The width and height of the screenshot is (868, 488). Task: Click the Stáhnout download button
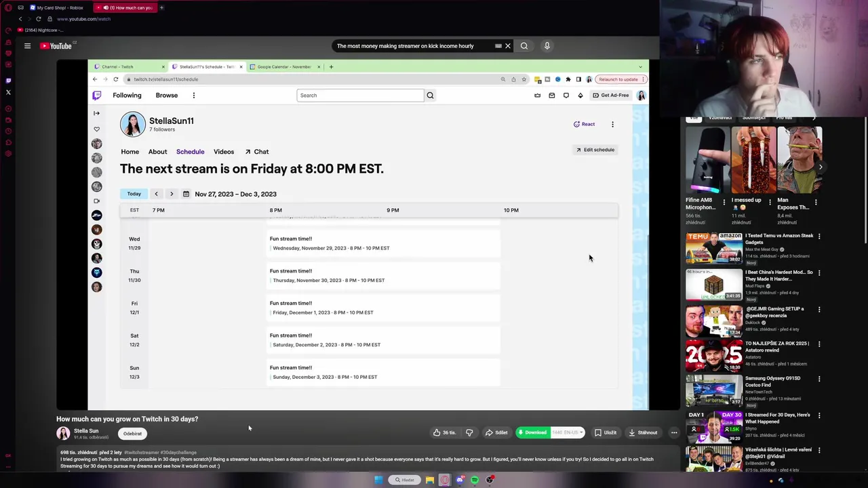tap(643, 432)
